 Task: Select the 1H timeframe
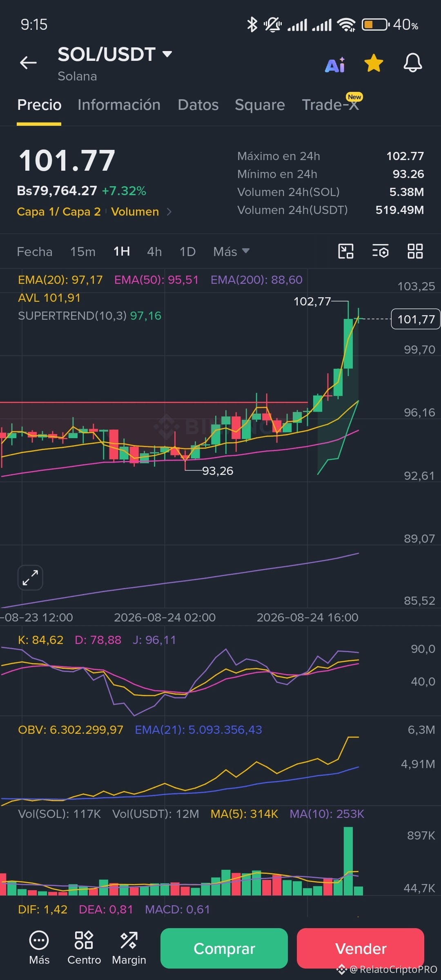point(122,252)
